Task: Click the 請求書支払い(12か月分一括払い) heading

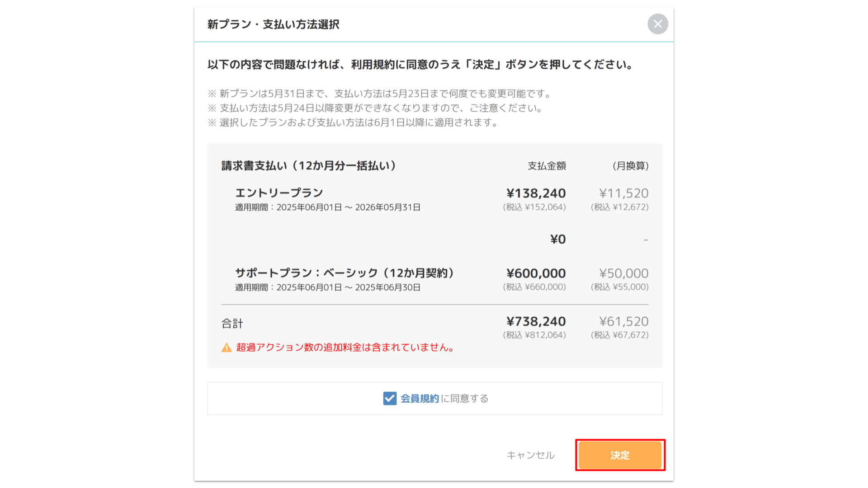Action: (309, 166)
